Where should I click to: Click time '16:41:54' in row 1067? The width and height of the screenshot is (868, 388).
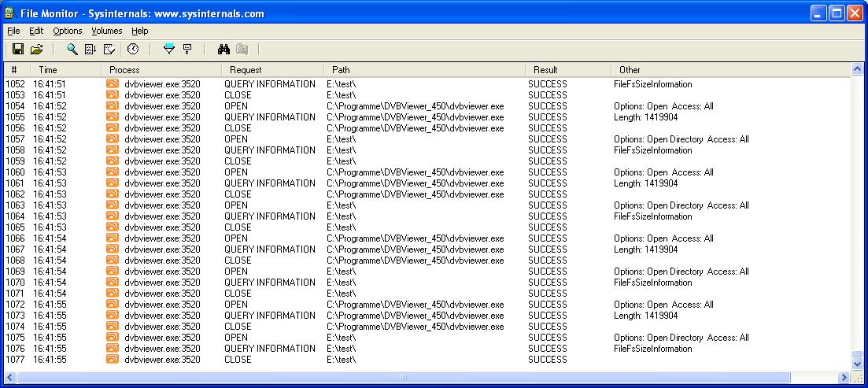[50, 249]
